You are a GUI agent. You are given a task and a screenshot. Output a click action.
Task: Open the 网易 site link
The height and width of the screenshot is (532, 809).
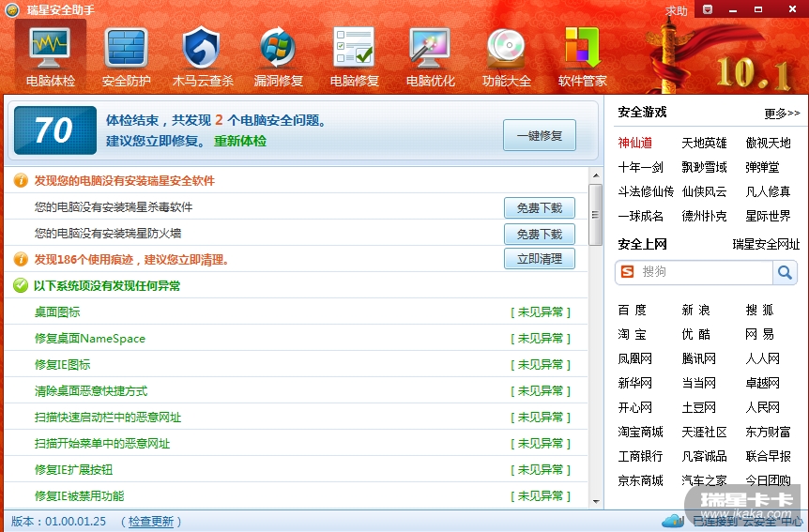click(x=760, y=334)
